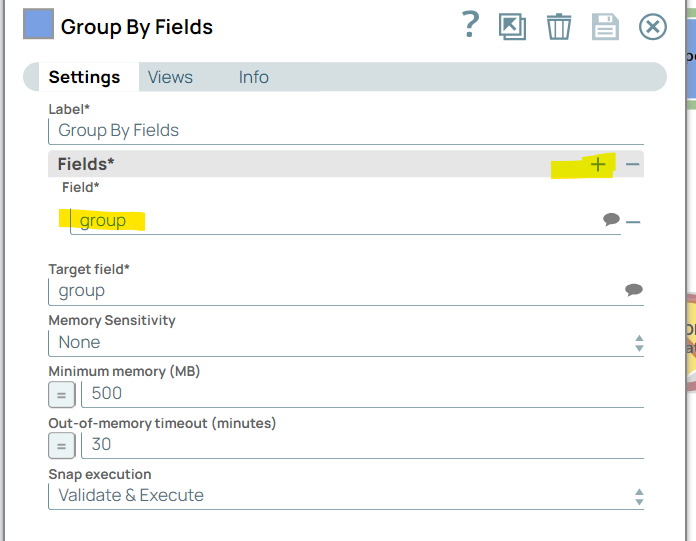Viewport: 696px width, 541px height.
Task: Toggle expression for Out-of-memory timeout
Action: coord(61,446)
